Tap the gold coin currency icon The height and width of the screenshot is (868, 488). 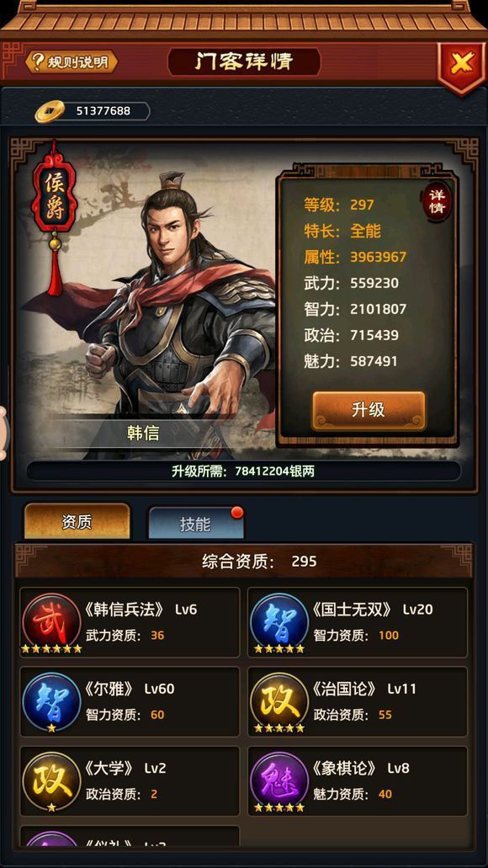[50, 111]
